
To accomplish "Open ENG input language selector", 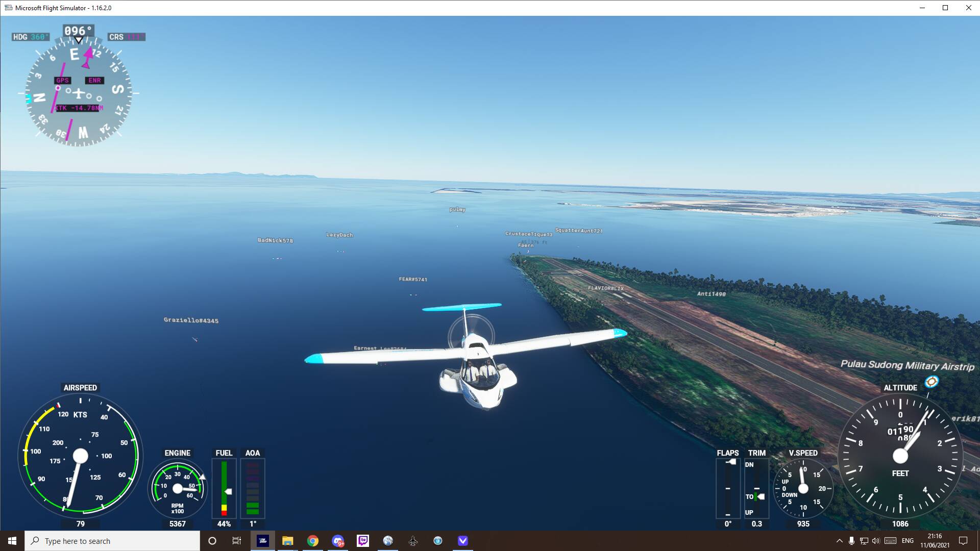I will (x=908, y=541).
